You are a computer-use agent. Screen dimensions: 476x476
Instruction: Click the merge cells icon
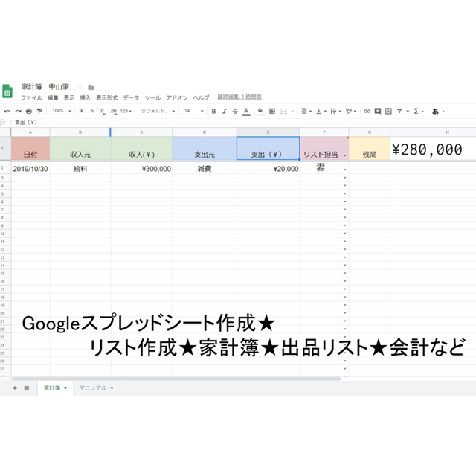click(284, 111)
